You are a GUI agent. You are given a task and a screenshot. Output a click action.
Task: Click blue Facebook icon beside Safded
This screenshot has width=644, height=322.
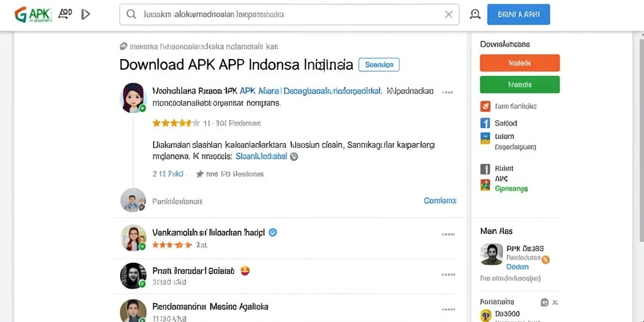click(485, 123)
